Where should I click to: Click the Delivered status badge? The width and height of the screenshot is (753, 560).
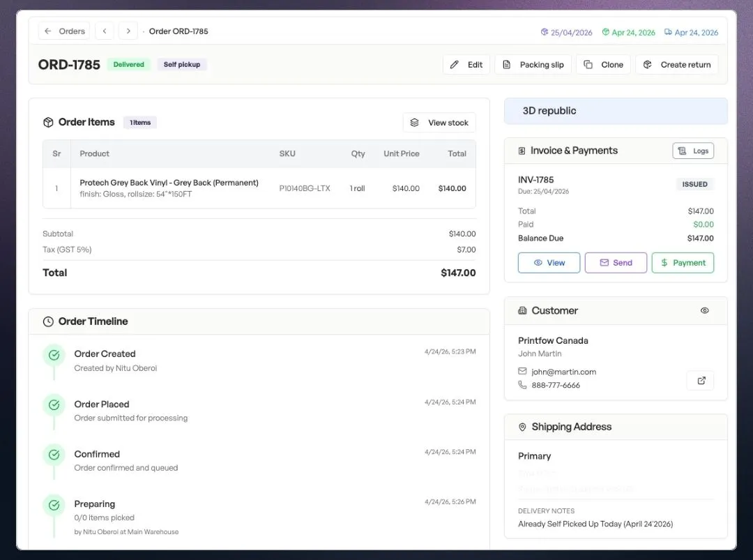pos(129,64)
